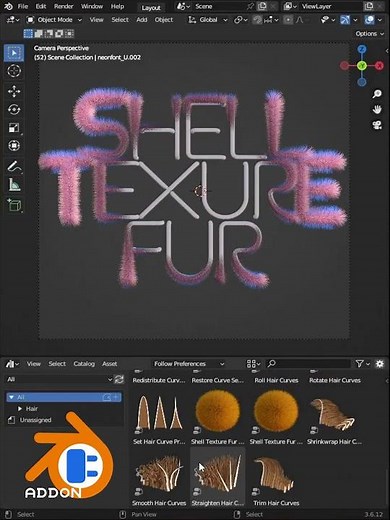Open asset library All dropdown
Image resolution: width=390 pixels, height=520 pixels.
click(x=59, y=379)
